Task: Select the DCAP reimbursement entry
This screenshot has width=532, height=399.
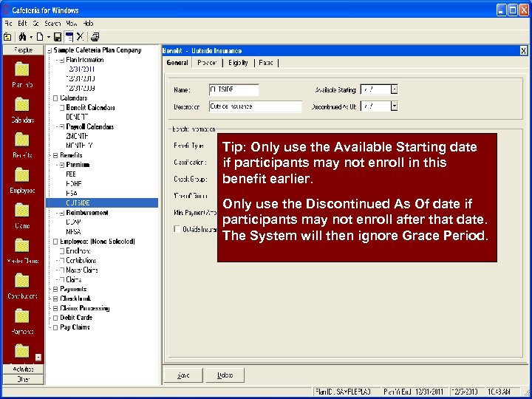Action: 73,222
